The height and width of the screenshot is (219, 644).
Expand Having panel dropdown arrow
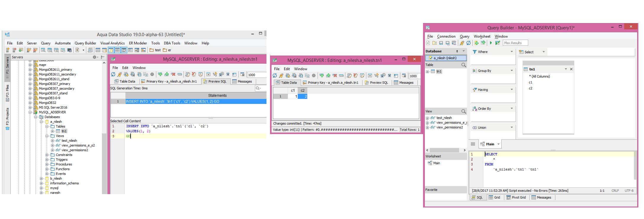pyautogui.click(x=512, y=89)
